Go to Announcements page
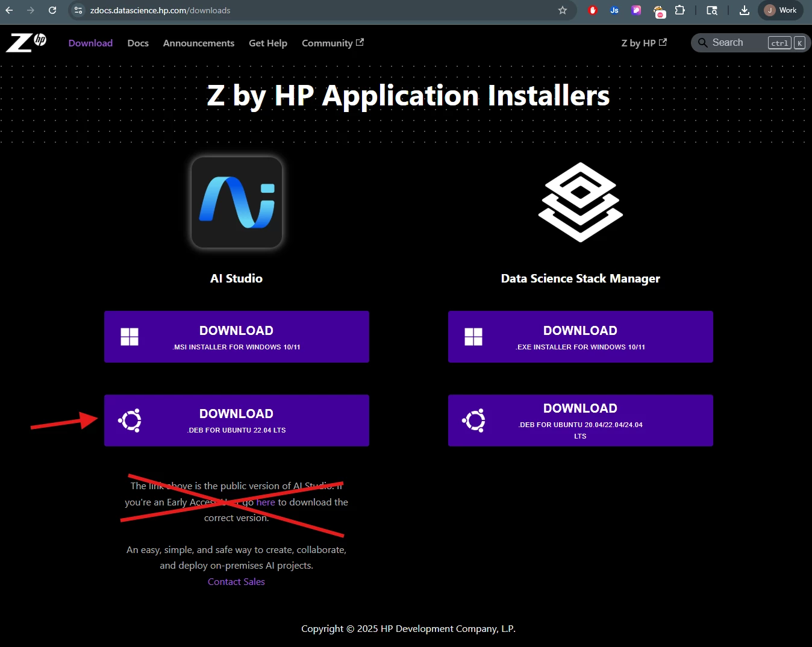Viewport: 812px width, 647px height. point(199,43)
